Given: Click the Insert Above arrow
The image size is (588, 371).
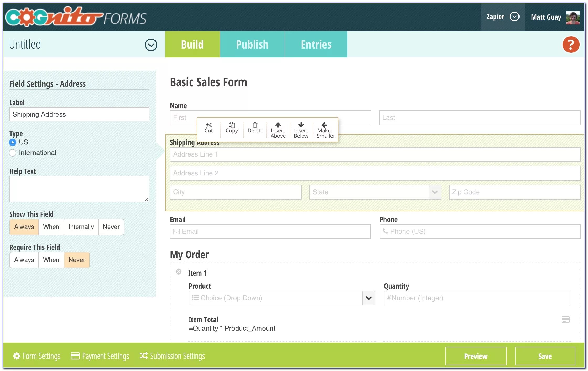Looking at the screenshot, I should point(278,125).
